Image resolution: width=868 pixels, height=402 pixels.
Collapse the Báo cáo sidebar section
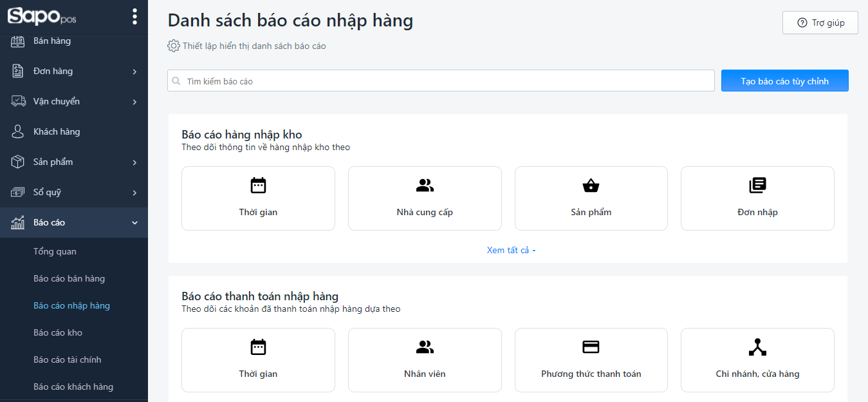(134, 223)
